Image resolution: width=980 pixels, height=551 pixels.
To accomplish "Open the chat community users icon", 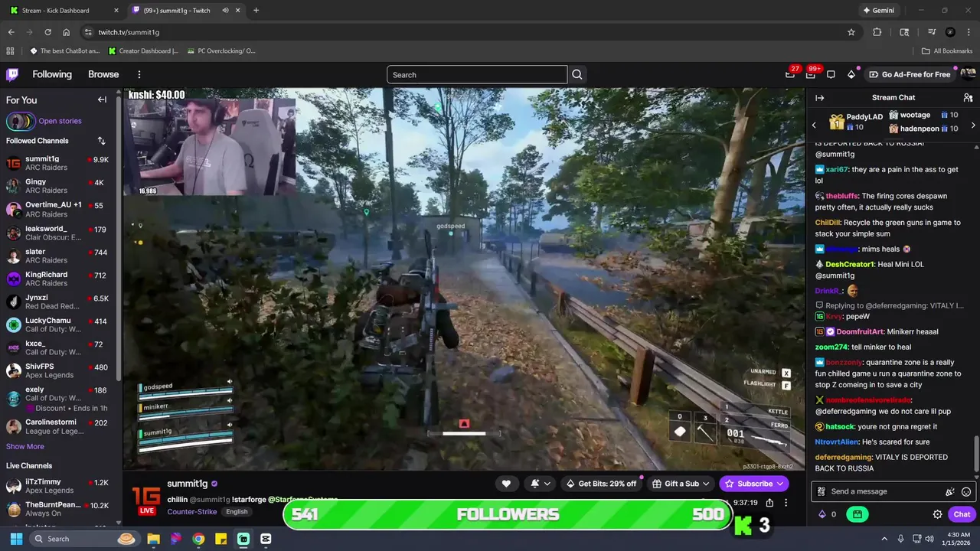I will coord(968,98).
